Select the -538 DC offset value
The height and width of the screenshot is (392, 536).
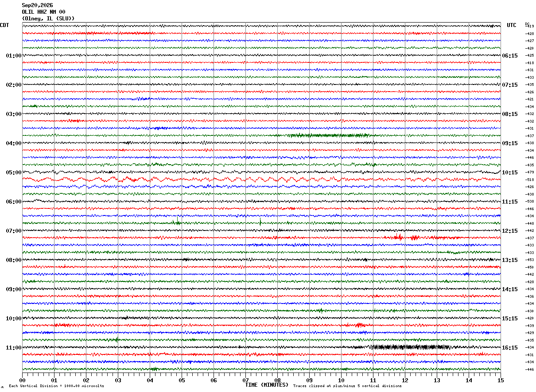[x=529, y=202]
